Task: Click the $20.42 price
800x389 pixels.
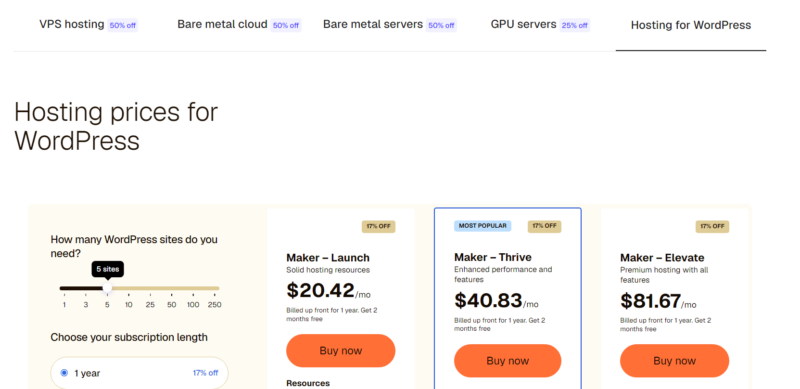Action: tap(320, 290)
